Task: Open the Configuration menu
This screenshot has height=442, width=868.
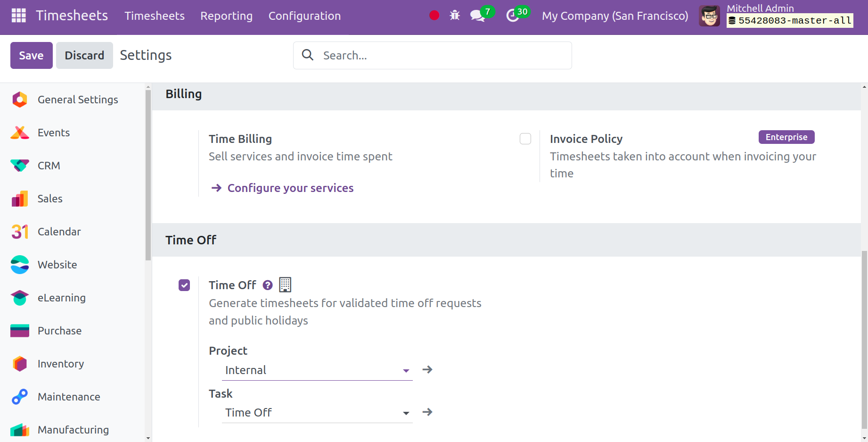Action: click(x=304, y=16)
